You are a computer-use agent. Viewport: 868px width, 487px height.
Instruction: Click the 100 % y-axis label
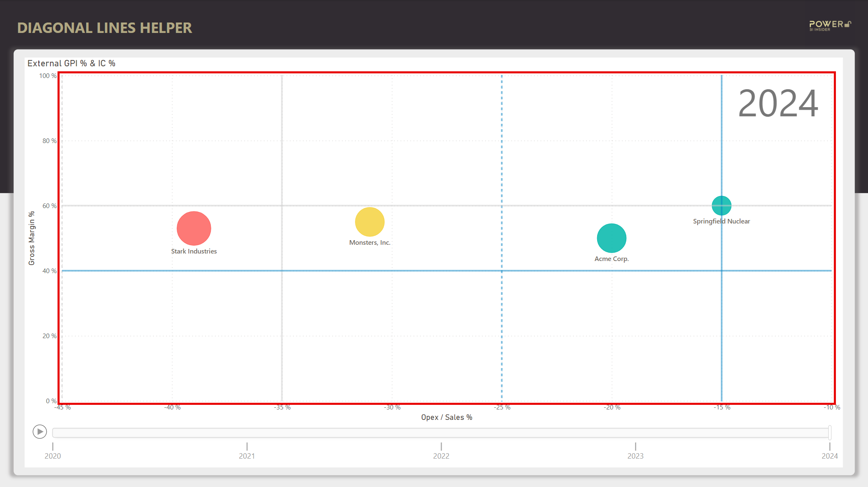[x=48, y=76]
